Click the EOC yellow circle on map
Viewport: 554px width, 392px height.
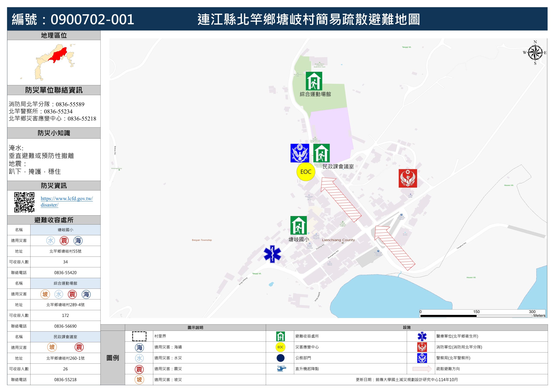(306, 172)
